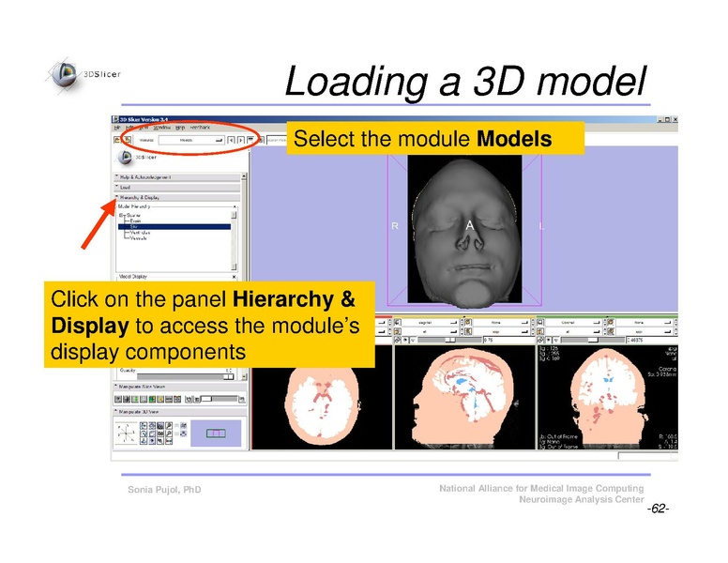This screenshot has width=728, height=563.
Task: Click the yellow icon in Manipulate Slice Views
Action: [x=160, y=399]
